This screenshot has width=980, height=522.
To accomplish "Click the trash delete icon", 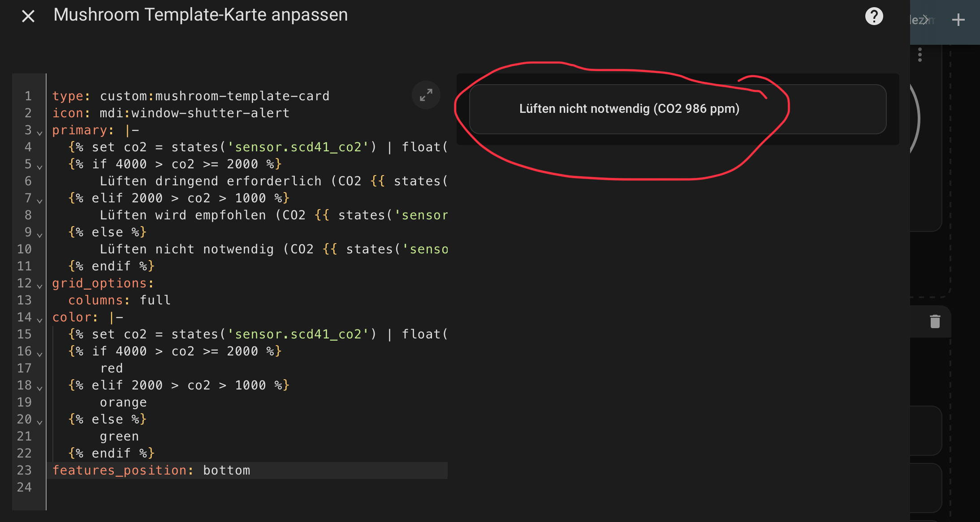I will coord(935,321).
